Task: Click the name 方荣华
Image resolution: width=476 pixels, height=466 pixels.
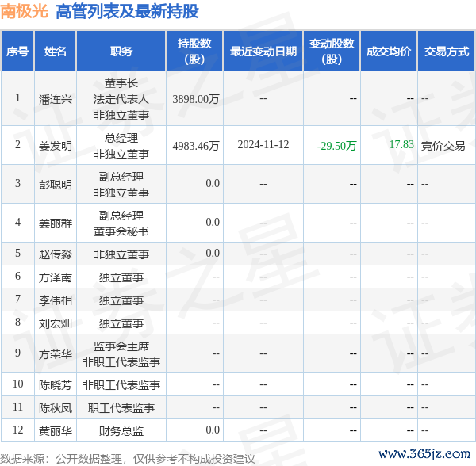Action: (56, 354)
